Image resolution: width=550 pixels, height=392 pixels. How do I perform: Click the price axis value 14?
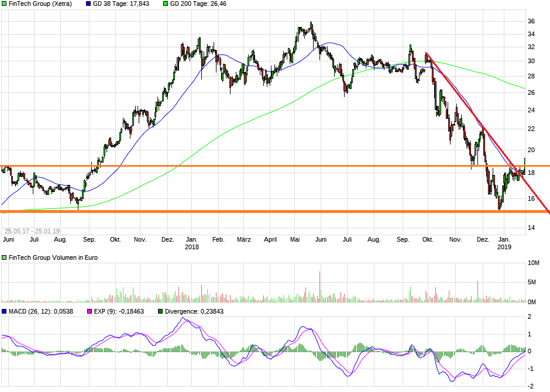(531, 228)
